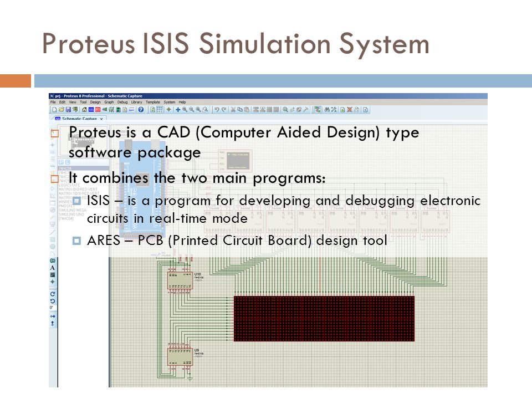Click the red LED dot matrix display
Screen dimensions: 532x399
pos(324,319)
